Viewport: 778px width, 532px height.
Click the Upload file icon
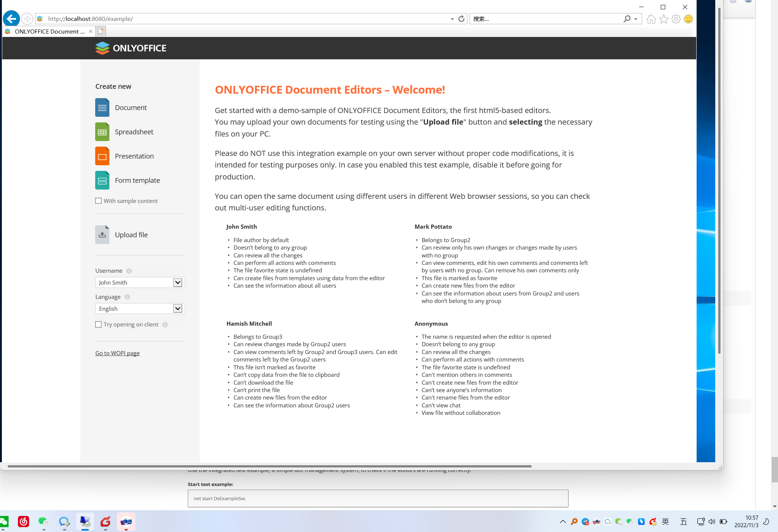point(102,235)
